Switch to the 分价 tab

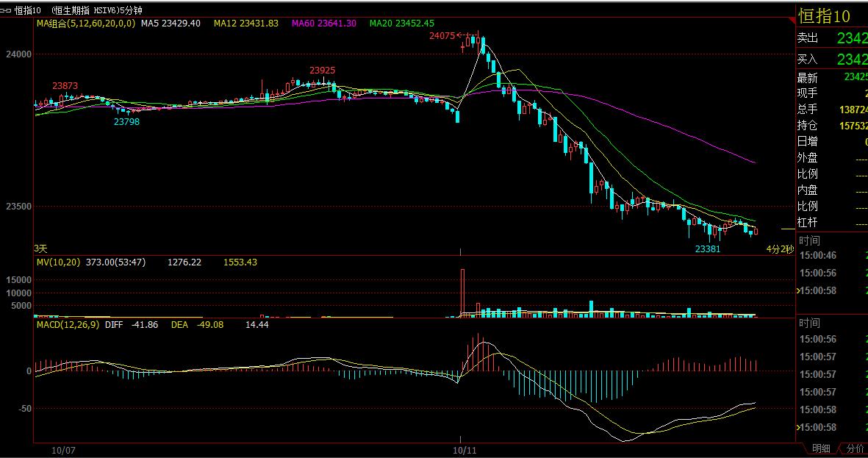pos(855,448)
